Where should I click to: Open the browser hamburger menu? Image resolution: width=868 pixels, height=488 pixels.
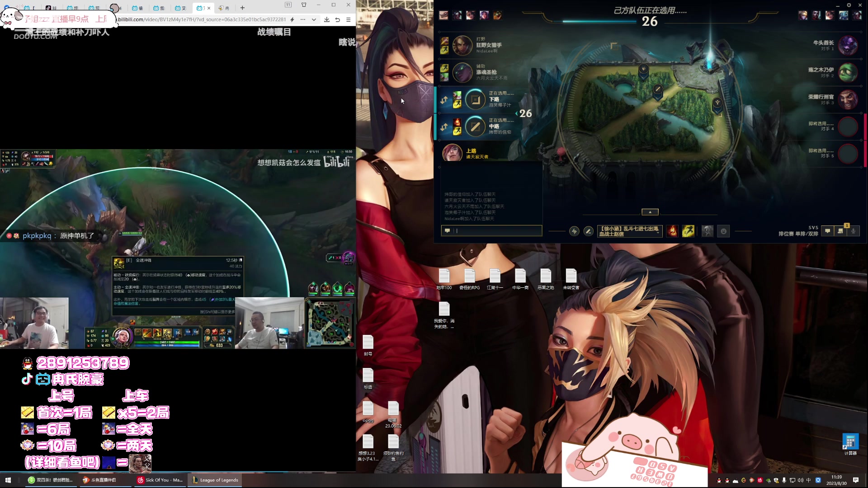348,19
